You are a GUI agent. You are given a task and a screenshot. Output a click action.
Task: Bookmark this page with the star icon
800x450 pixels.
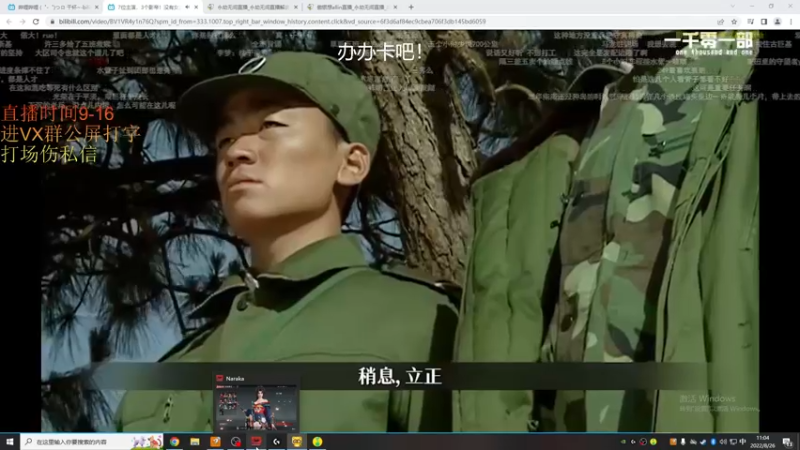click(x=734, y=21)
